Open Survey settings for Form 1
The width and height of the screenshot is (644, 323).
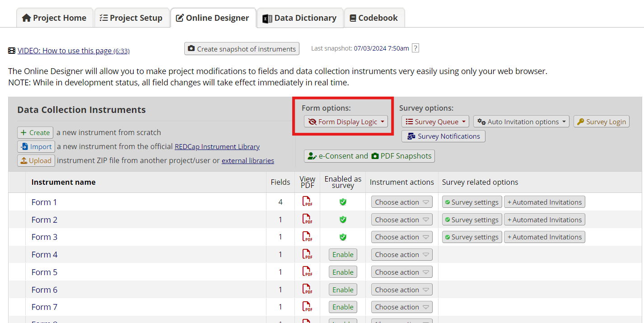tap(471, 202)
